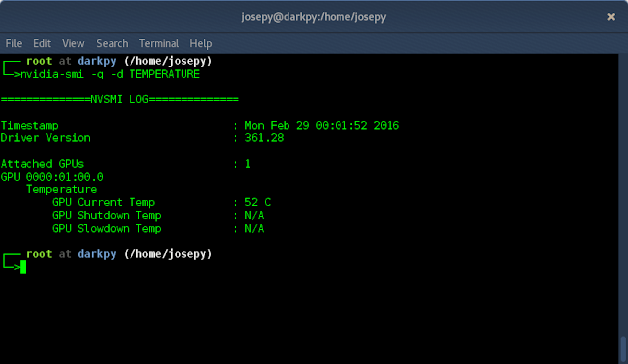Click the Attached GPUs value 1
This screenshot has width=628, height=364.
(x=248, y=164)
